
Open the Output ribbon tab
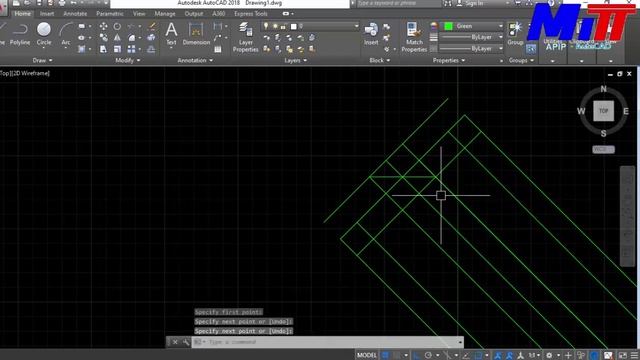click(x=194, y=13)
